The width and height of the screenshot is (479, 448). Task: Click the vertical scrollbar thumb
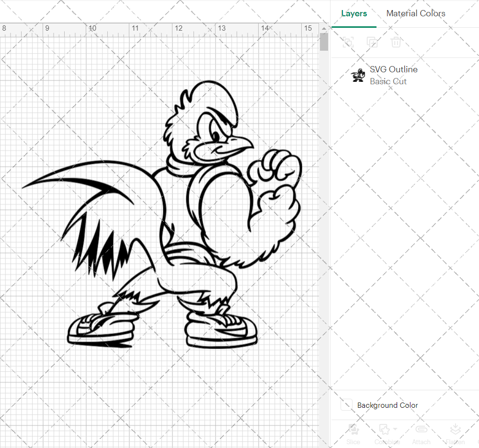pos(324,42)
